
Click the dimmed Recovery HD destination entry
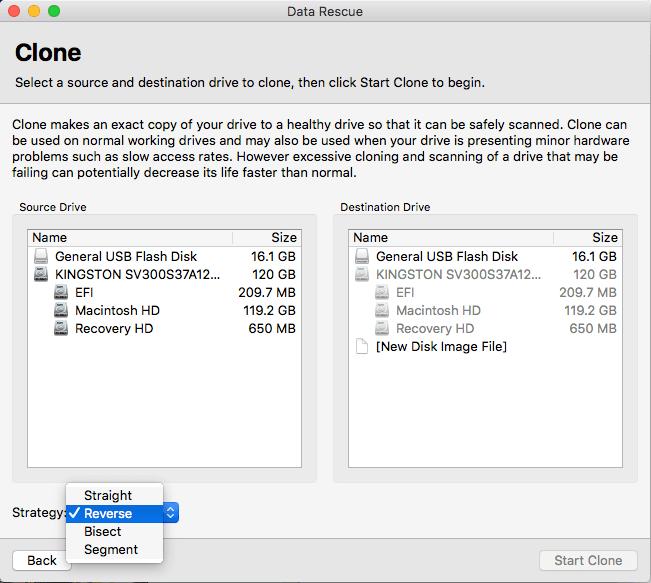(x=485, y=328)
